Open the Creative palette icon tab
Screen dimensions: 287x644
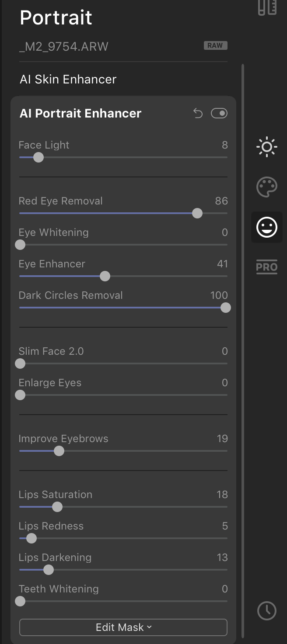(266, 187)
